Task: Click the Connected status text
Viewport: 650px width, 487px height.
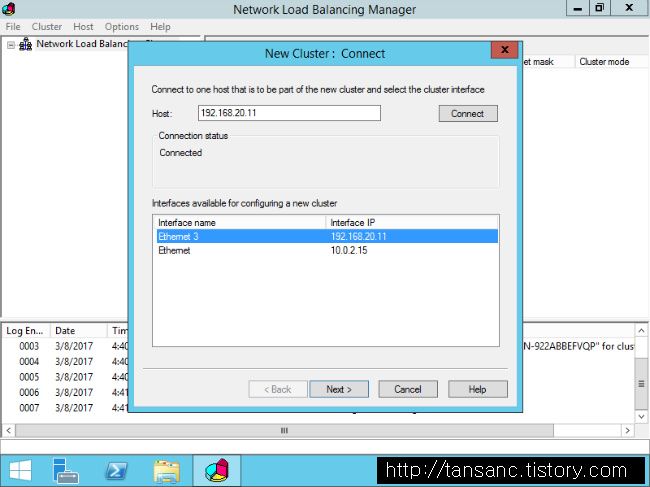Action: tap(181, 153)
